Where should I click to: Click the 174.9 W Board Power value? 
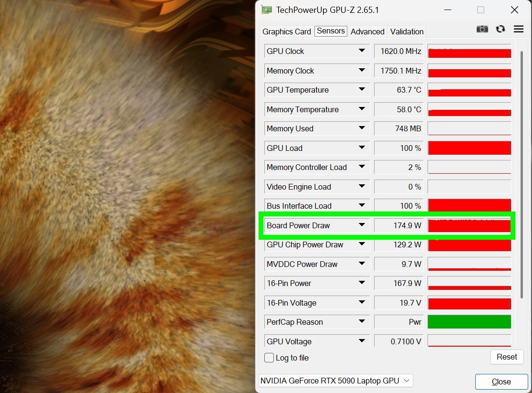pyautogui.click(x=398, y=225)
